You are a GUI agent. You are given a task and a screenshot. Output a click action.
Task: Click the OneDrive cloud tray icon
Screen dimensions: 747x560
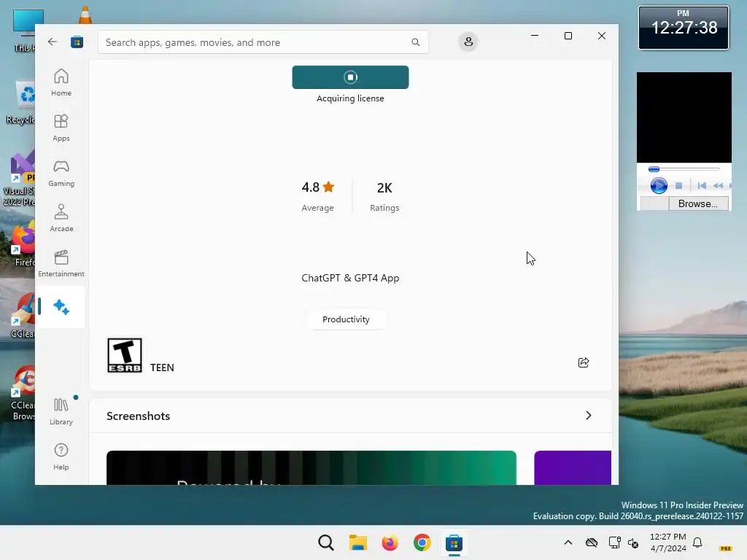pyautogui.click(x=591, y=542)
